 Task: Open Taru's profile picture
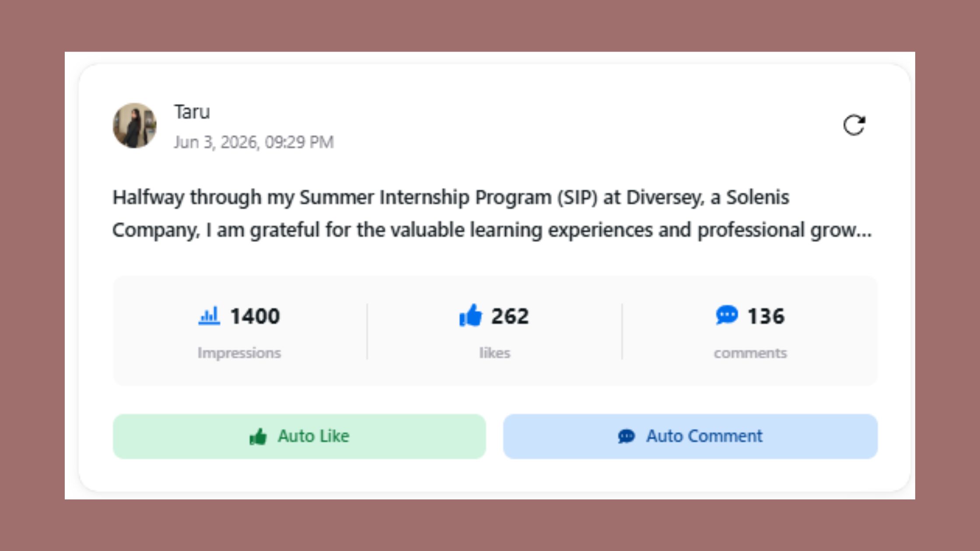point(135,126)
